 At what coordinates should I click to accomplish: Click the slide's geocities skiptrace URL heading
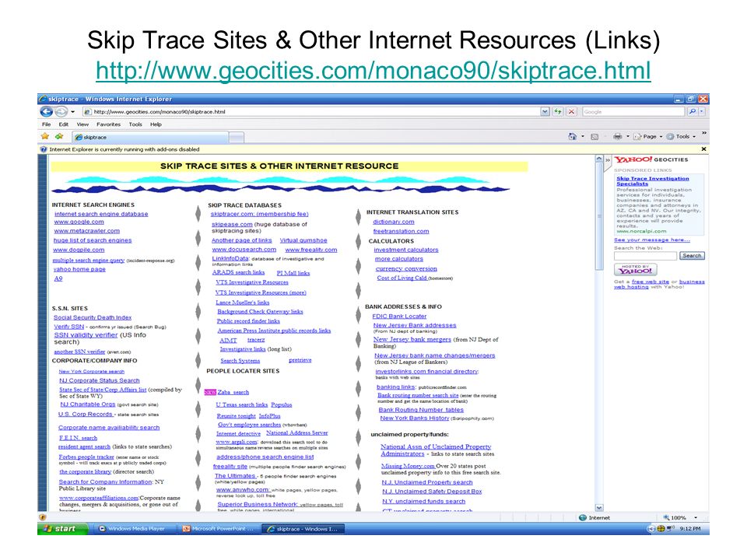(373, 71)
